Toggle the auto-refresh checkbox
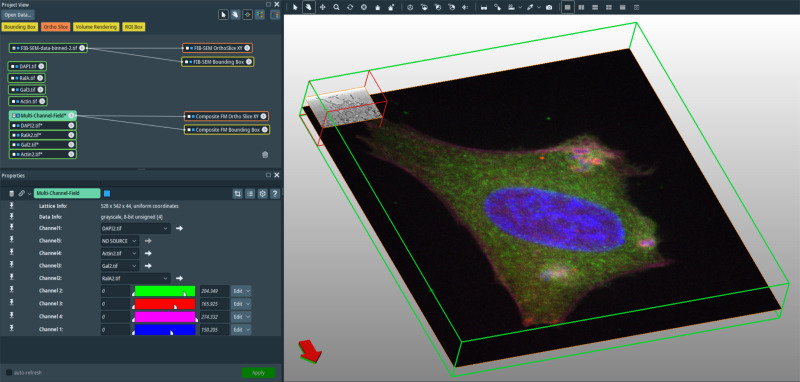The height and width of the screenshot is (382, 800). click(x=9, y=372)
